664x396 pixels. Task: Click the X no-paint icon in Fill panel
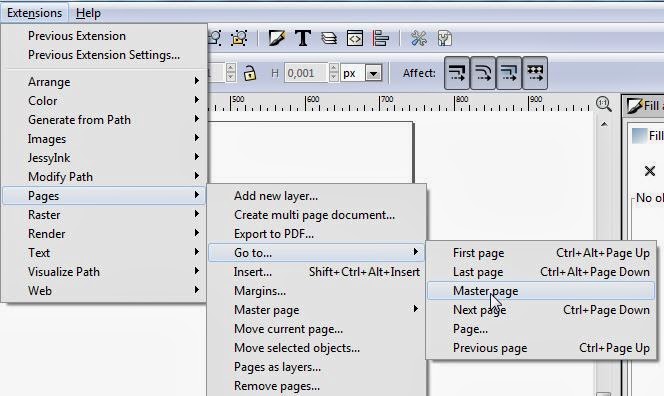point(650,171)
